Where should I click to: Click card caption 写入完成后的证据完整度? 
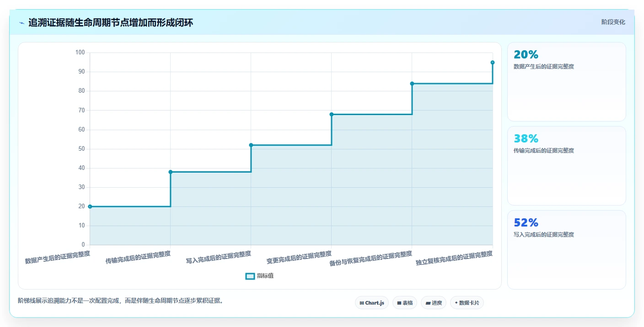click(x=544, y=235)
